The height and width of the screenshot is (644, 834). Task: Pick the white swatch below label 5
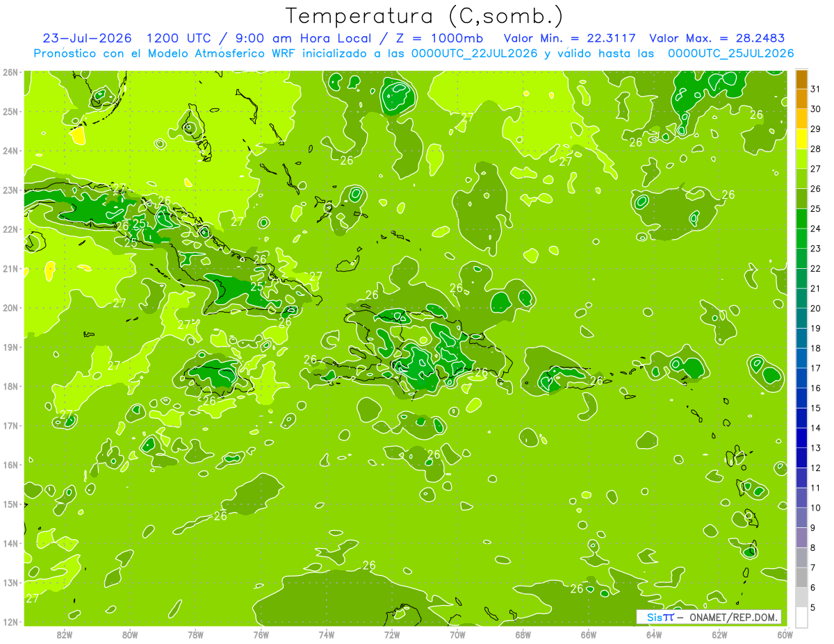[801, 617]
